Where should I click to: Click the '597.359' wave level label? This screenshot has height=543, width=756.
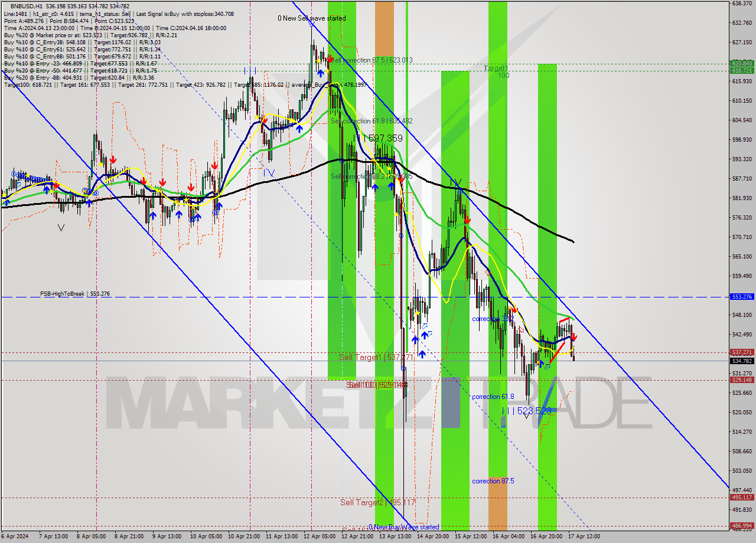point(385,138)
